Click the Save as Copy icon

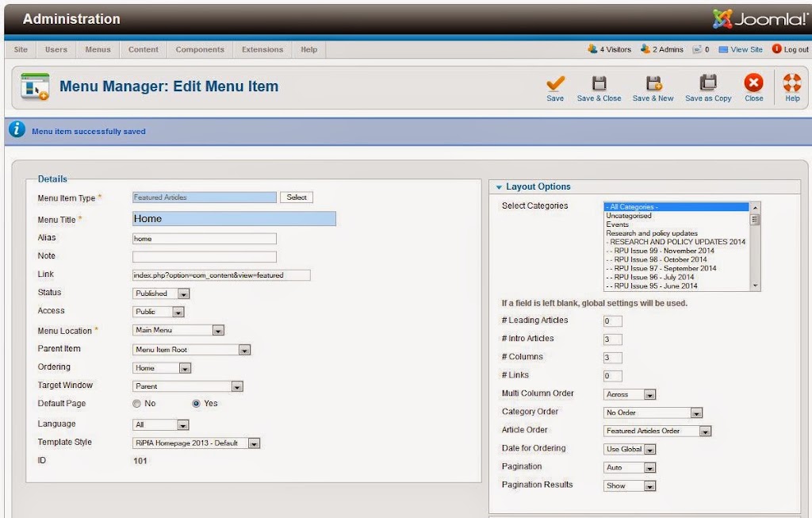708,82
